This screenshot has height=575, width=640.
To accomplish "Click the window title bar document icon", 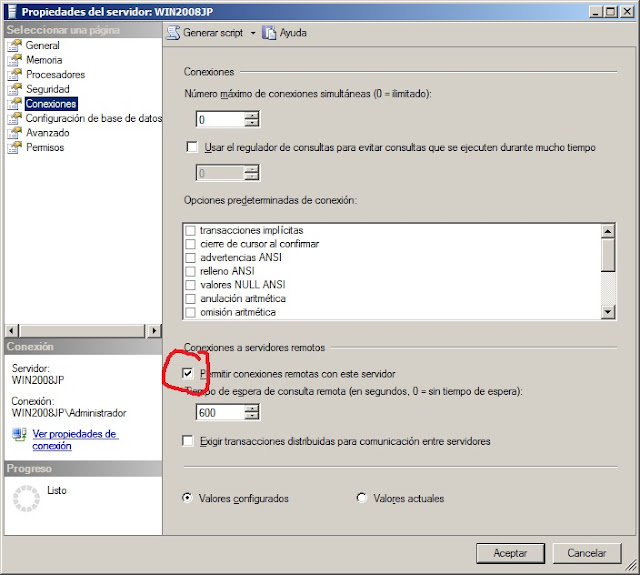I will [x=13, y=11].
